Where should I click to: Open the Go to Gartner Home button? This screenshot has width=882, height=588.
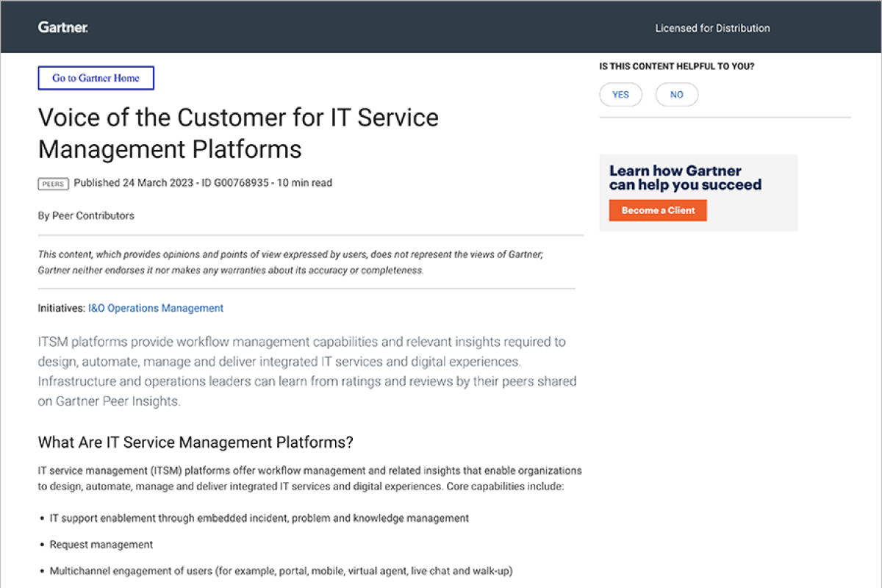[x=96, y=78]
